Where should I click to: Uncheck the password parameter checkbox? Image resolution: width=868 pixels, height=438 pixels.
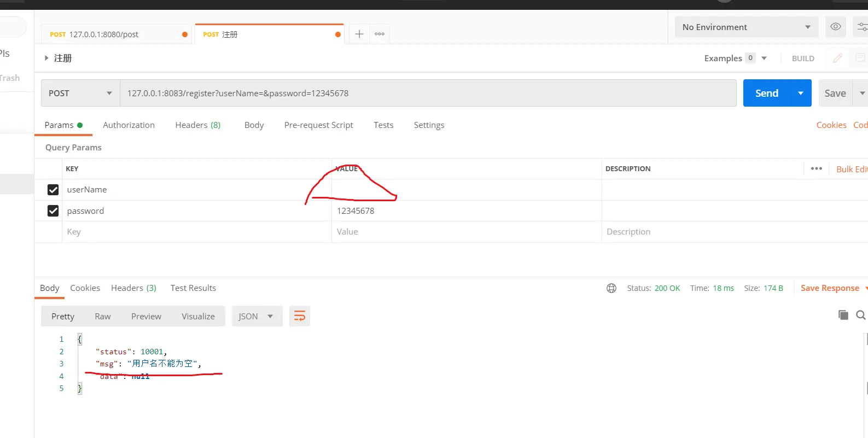tap(53, 211)
